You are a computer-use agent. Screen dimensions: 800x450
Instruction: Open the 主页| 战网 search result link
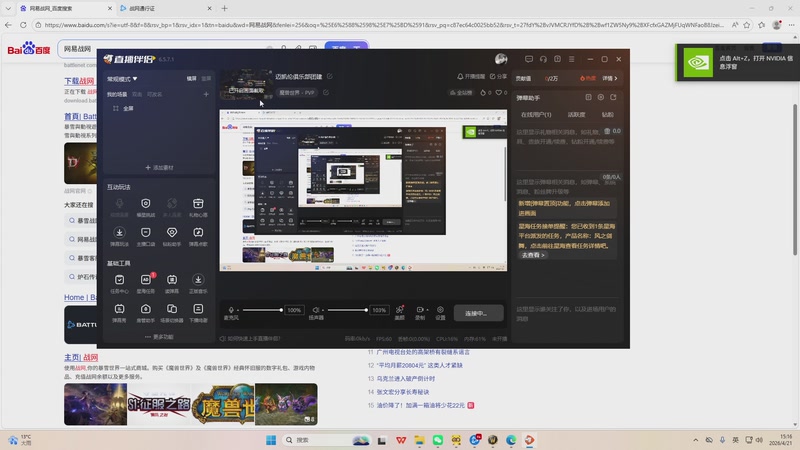tap(81, 358)
